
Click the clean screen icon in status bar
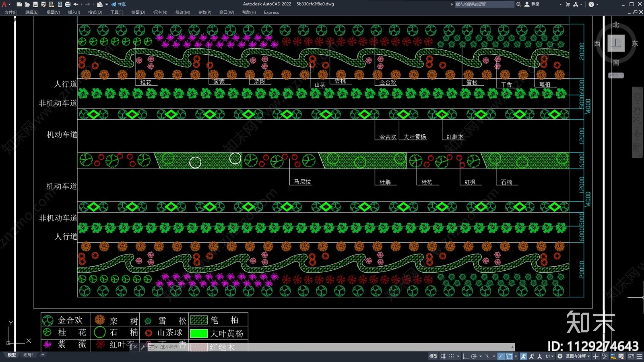point(631,356)
